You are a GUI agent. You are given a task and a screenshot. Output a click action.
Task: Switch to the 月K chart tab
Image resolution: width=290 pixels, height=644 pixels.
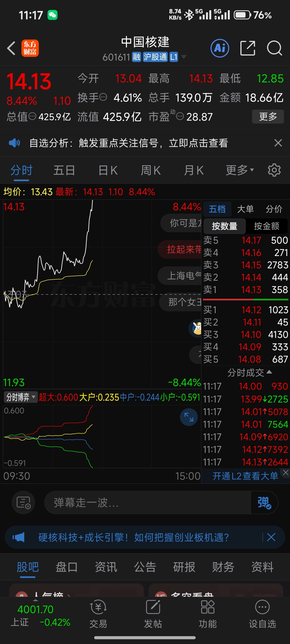click(194, 170)
